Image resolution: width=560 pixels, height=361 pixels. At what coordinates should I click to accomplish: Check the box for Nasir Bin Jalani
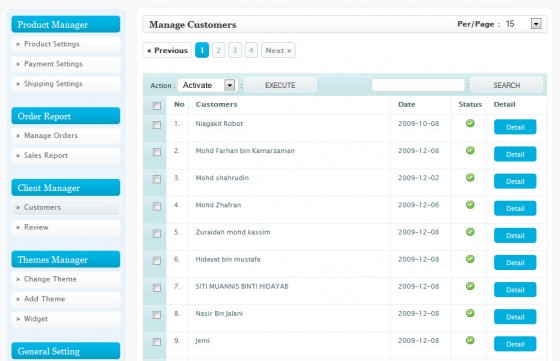coord(156,315)
